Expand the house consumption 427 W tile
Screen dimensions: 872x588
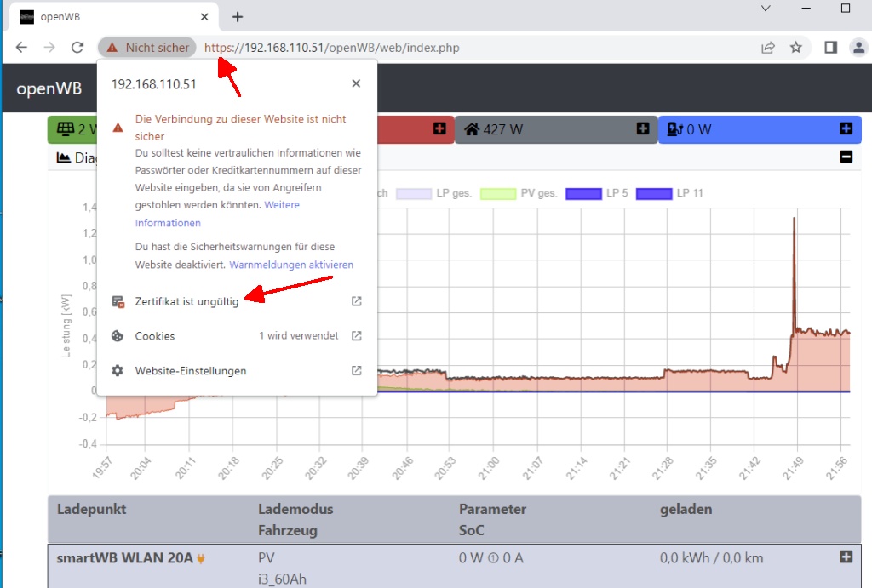(643, 128)
